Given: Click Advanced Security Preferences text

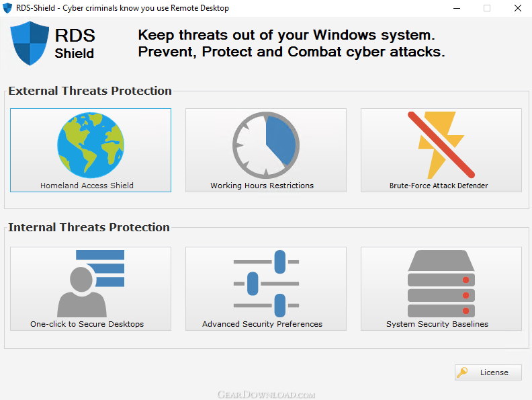Looking at the screenshot, I should (262, 324).
